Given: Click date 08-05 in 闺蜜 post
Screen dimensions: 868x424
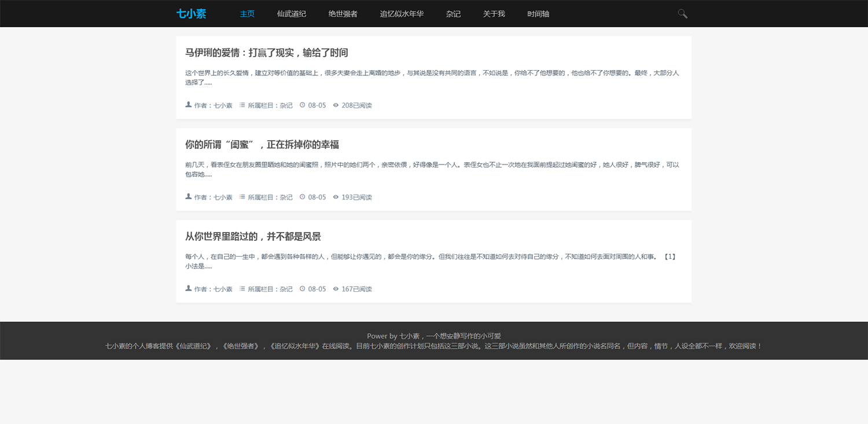Looking at the screenshot, I should pyautogui.click(x=317, y=198).
